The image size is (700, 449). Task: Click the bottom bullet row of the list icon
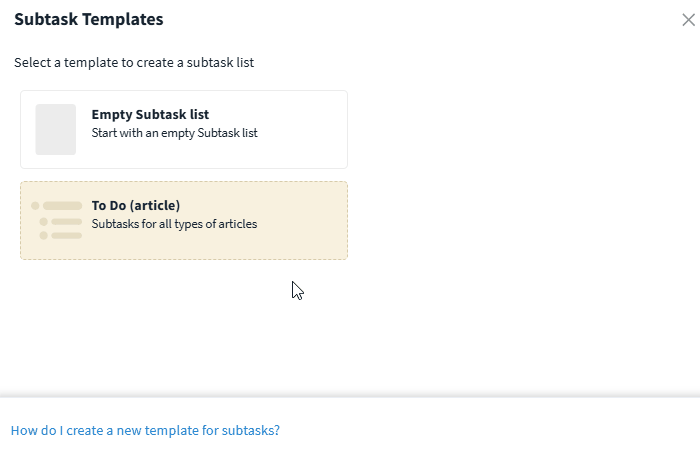click(61, 235)
